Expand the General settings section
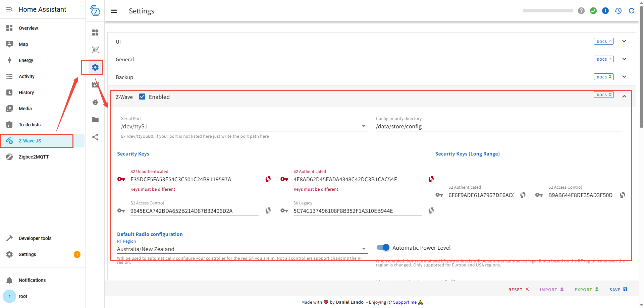Screen dimensions: 644x308 (x=624, y=59)
